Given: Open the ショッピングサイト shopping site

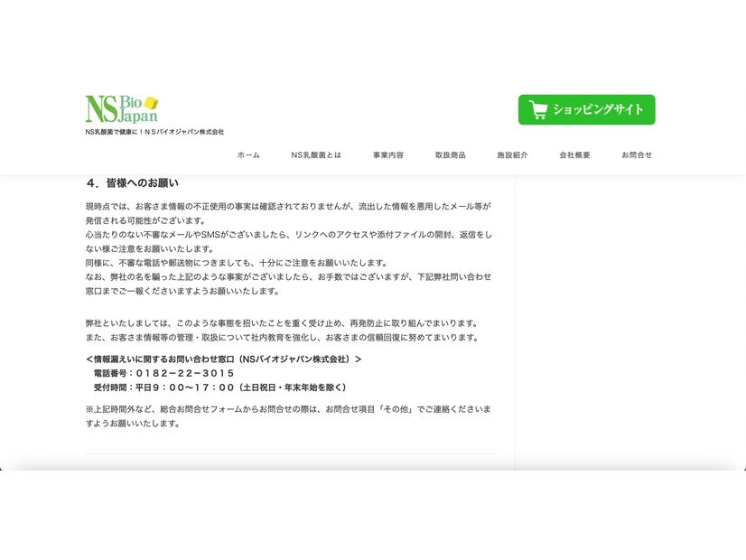Looking at the screenshot, I should click(585, 109).
